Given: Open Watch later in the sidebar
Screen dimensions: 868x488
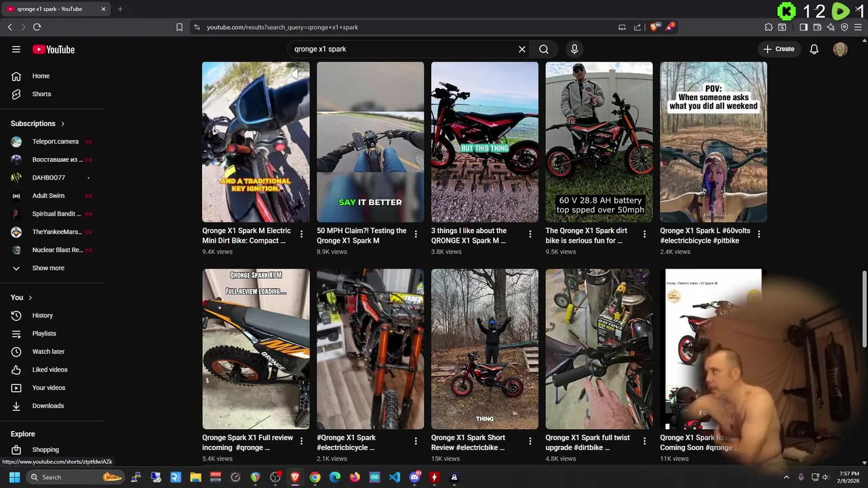Looking at the screenshot, I should point(52,352).
